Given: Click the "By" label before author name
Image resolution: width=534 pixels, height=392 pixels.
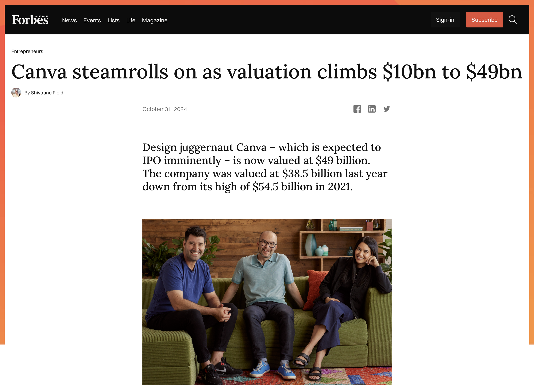Looking at the screenshot, I should coord(27,93).
